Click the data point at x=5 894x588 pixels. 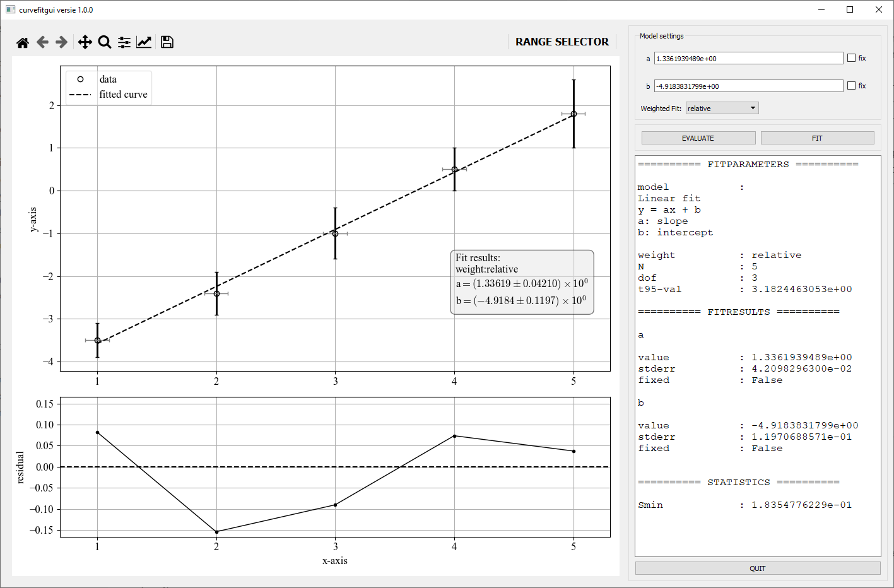[573, 114]
